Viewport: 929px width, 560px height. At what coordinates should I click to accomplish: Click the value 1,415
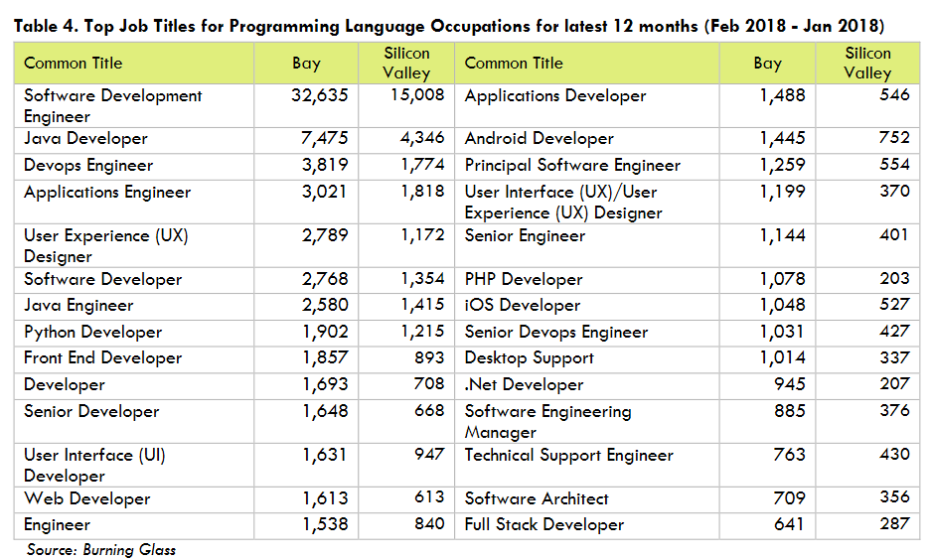(x=422, y=304)
